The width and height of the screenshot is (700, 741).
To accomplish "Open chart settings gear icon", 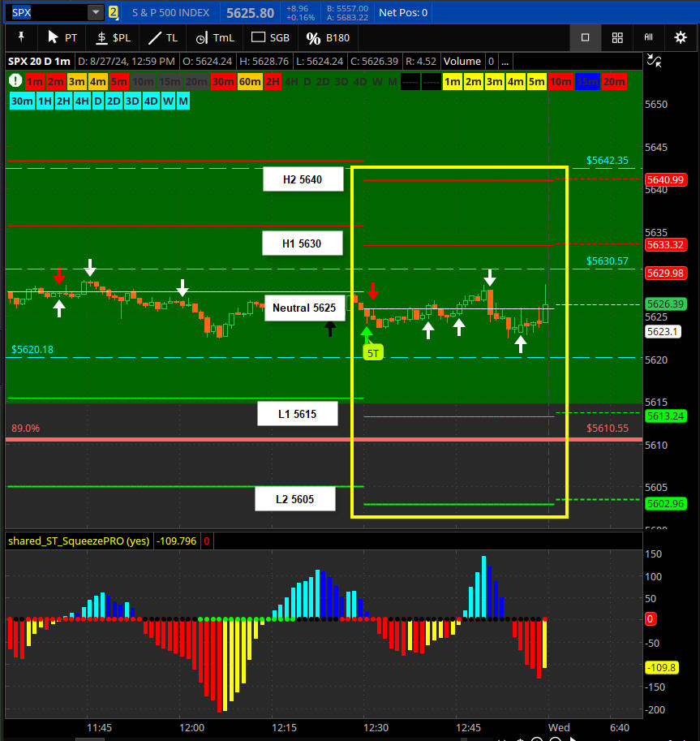I will point(681,37).
